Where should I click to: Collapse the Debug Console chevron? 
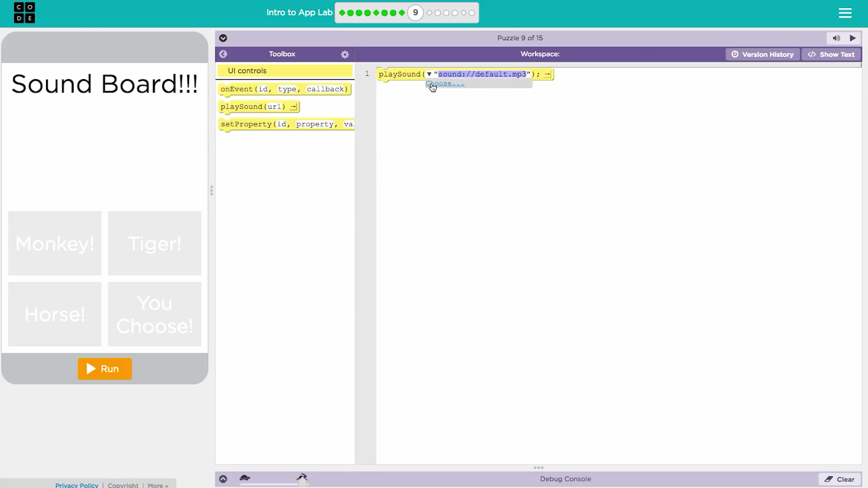pos(223,479)
